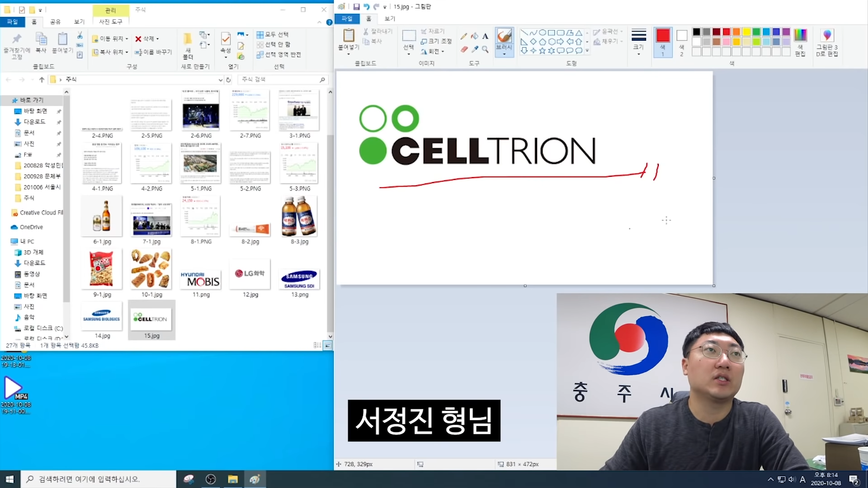Open the notification center icon
Screen dimensions: 868x488
(x=854, y=479)
